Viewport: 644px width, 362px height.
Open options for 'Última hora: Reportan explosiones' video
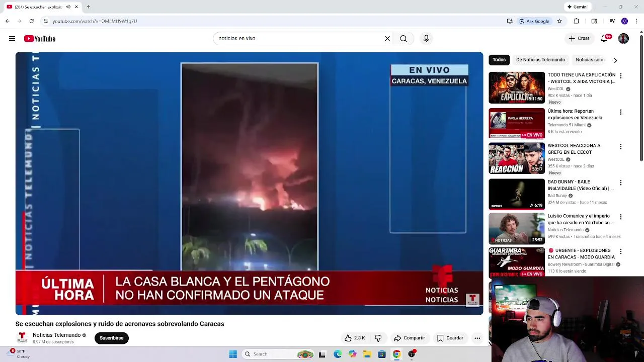tap(620, 112)
